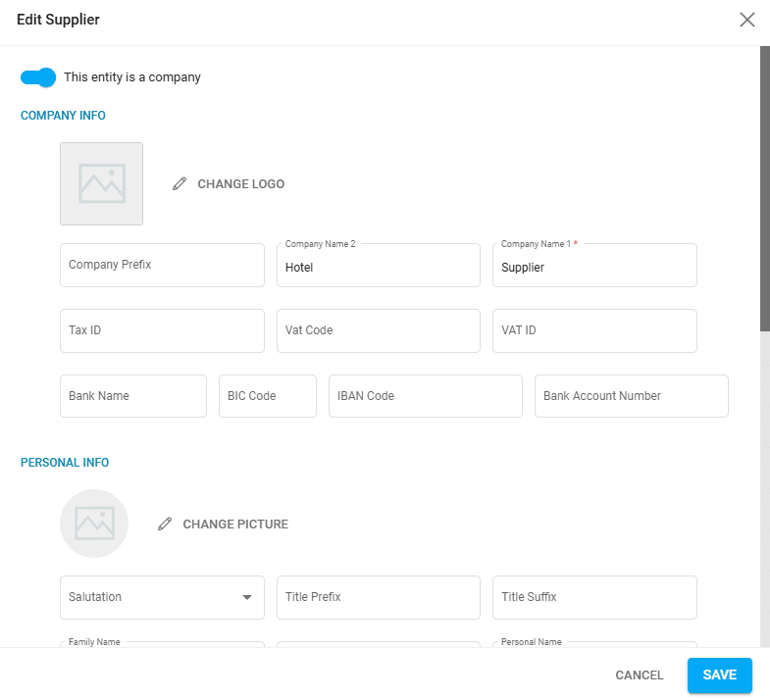Close the Edit Supplier dialog with X

click(x=746, y=20)
